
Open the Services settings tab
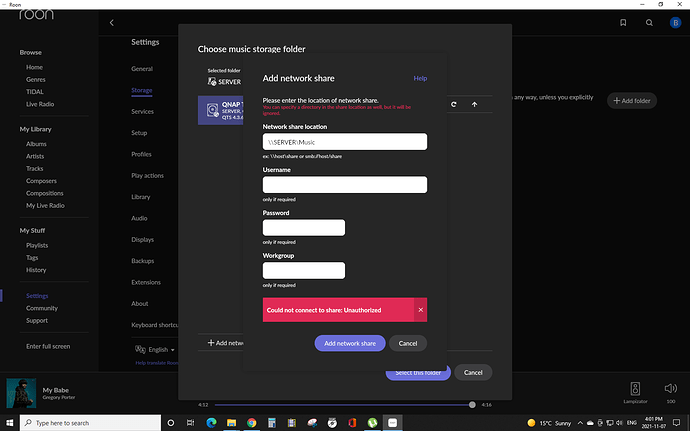pos(143,111)
